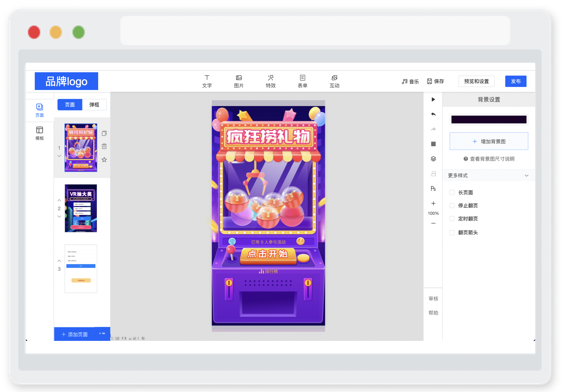Screen dimensions: 561x392
Task: Open the dark background color swatch
Action: tap(489, 119)
